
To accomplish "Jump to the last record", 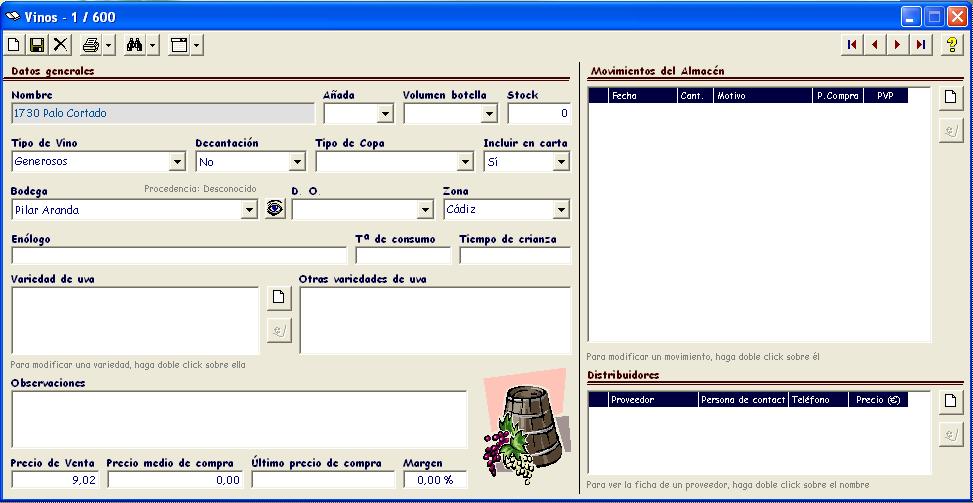I will point(921,45).
